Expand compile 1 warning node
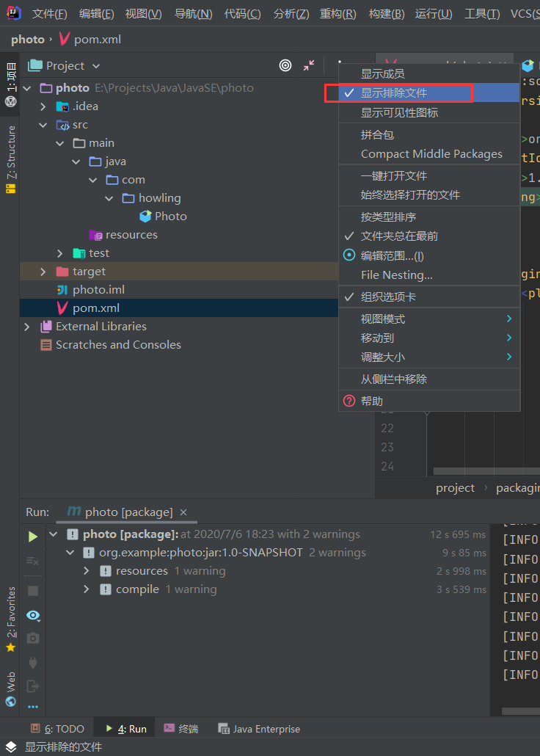Screen dimensions: 540x756 point(87,589)
